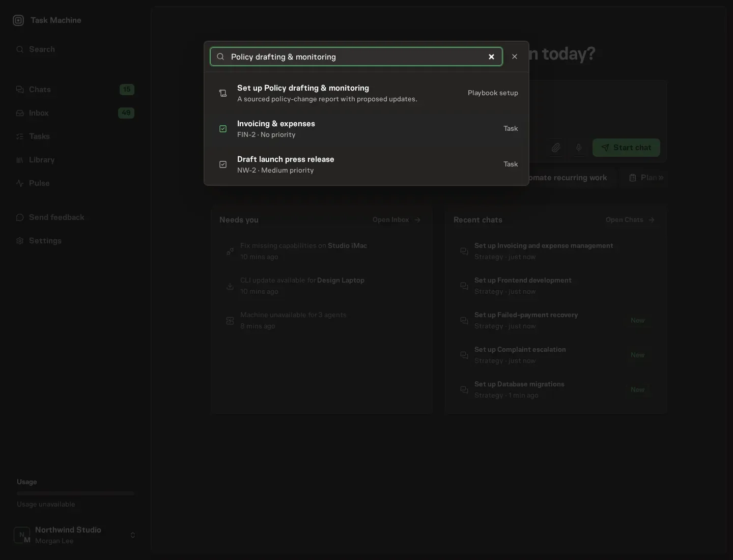Select the Draft launch press release result
The width and height of the screenshot is (733, 560).
point(366,164)
